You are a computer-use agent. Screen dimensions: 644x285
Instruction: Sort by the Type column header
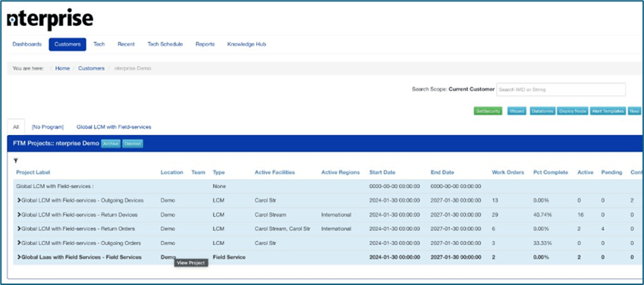click(218, 173)
